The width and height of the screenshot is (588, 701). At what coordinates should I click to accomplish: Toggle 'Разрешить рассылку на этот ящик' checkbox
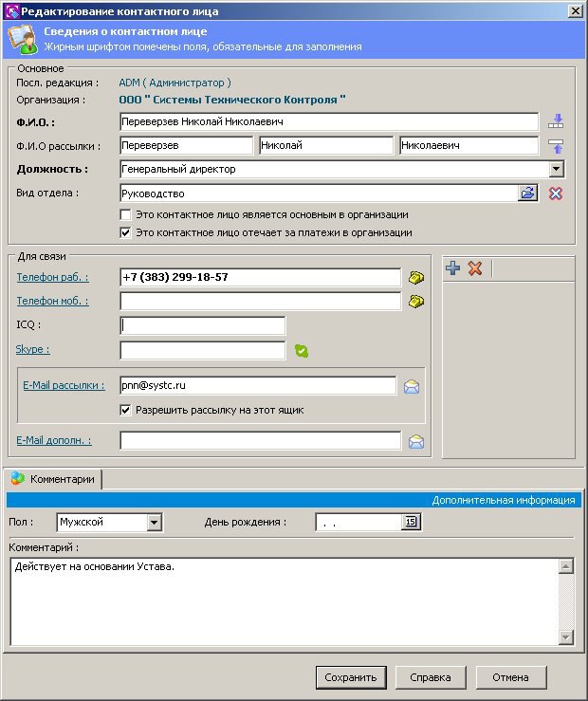point(125,410)
